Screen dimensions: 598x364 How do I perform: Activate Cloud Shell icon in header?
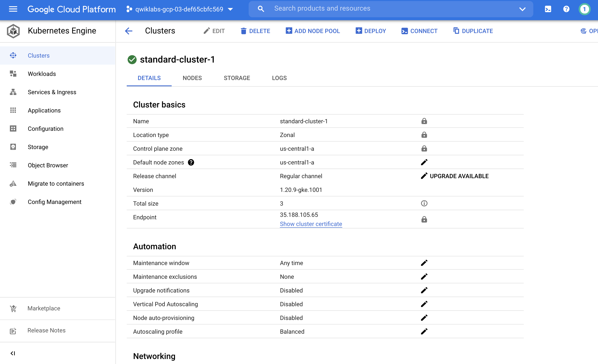pos(548,9)
